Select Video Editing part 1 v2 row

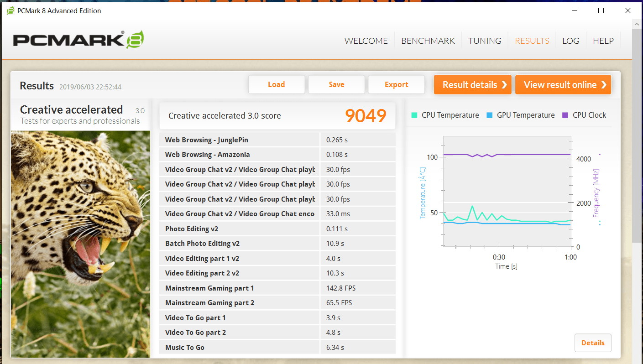(x=277, y=258)
